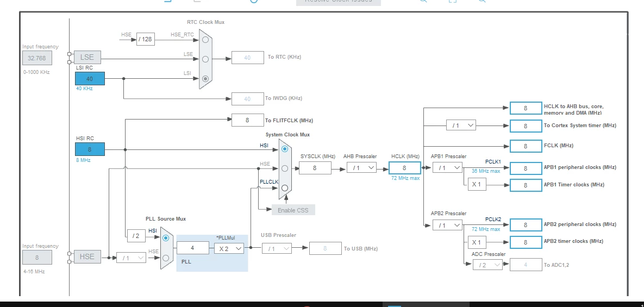The image size is (644, 307).
Task: Select HSE in the System Clock Mux
Action: coord(285,168)
